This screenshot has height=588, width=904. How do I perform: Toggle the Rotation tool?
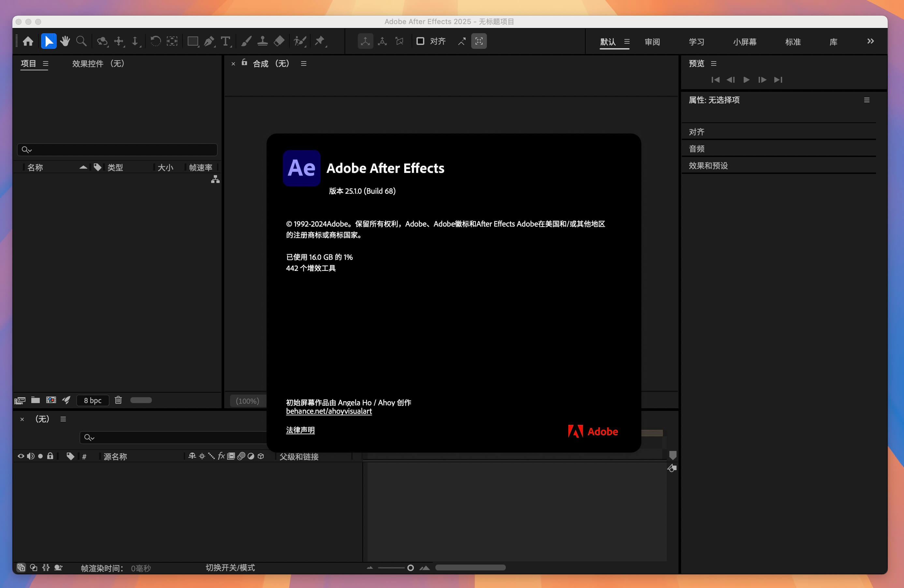[155, 41]
